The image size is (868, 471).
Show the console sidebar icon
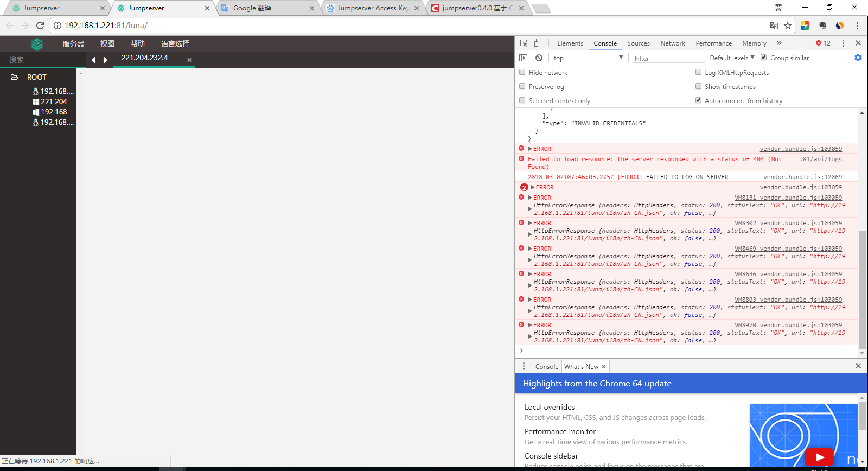(x=524, y=58)
